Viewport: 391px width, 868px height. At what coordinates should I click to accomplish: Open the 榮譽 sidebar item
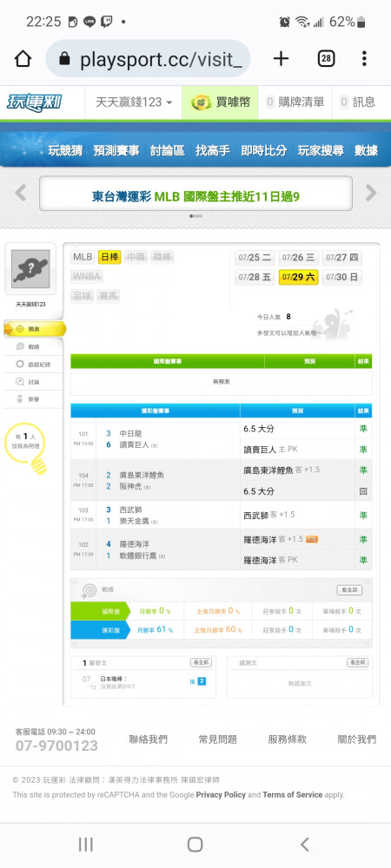[x=33, y=399]
